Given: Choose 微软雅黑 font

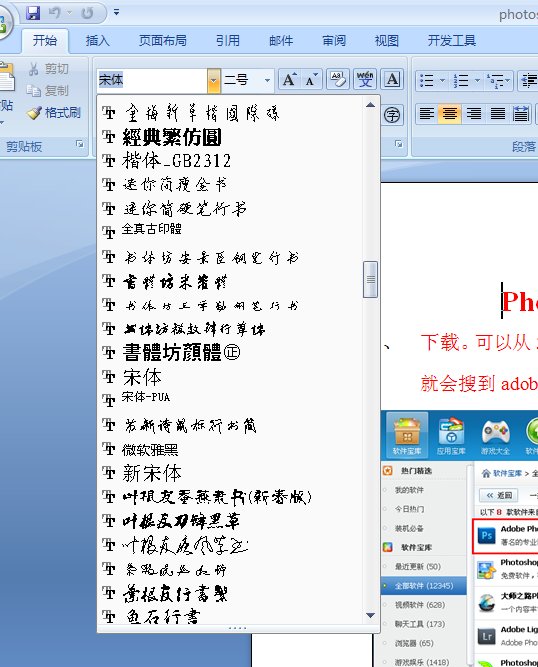Looking at the screenshot, I should pos(230,449).
